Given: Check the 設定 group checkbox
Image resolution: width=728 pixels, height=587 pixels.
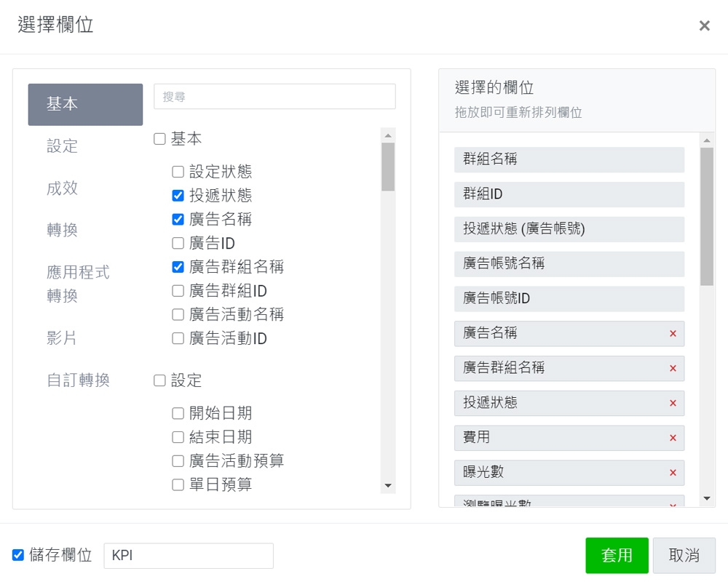Looking at the screenshot, I should point(159,380).
